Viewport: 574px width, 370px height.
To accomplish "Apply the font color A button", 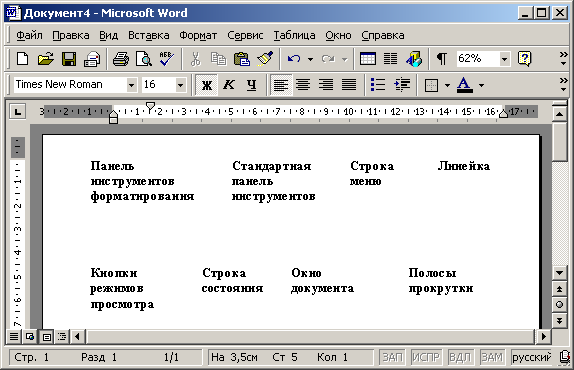I will (x=465, y=85).
